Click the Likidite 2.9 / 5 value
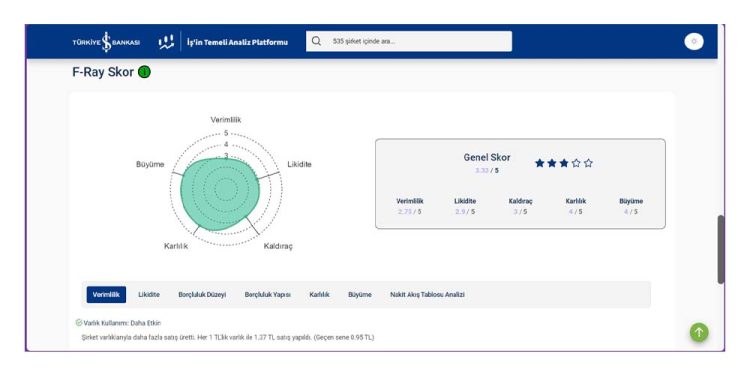 (x=465, y=211)
